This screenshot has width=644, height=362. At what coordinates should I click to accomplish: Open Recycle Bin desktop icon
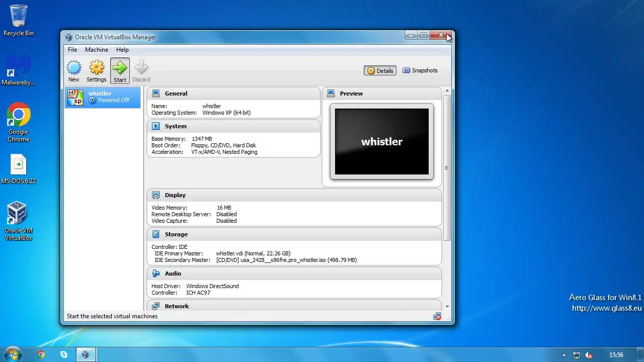19,21
